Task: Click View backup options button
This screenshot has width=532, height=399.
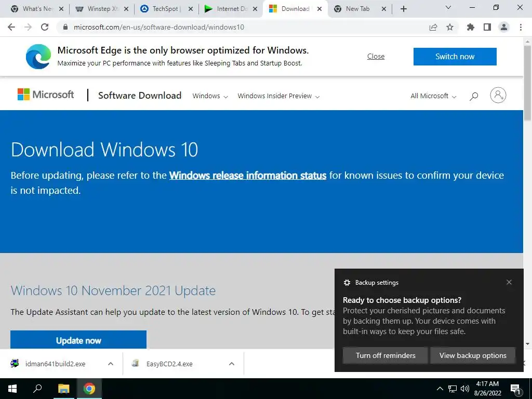Action: coord(473,355)
